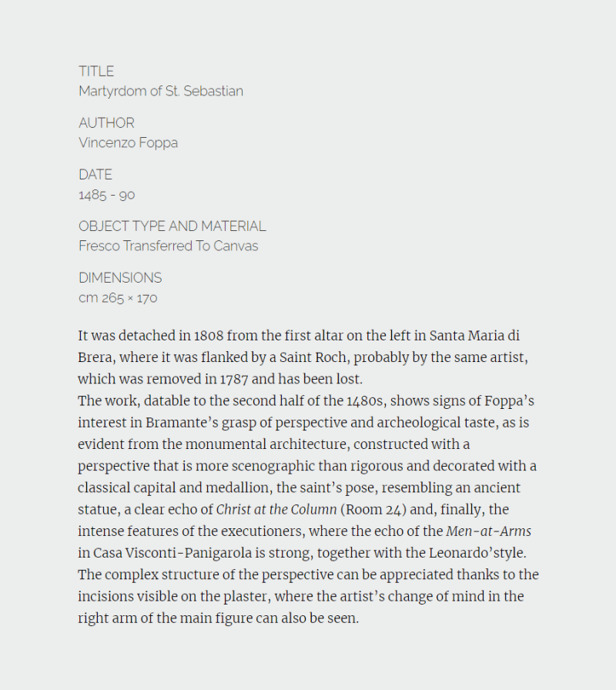The height and width of the screenshot is (690, 616).
Task: Click the DIMENSIONS label
Action: click(120, 278)
